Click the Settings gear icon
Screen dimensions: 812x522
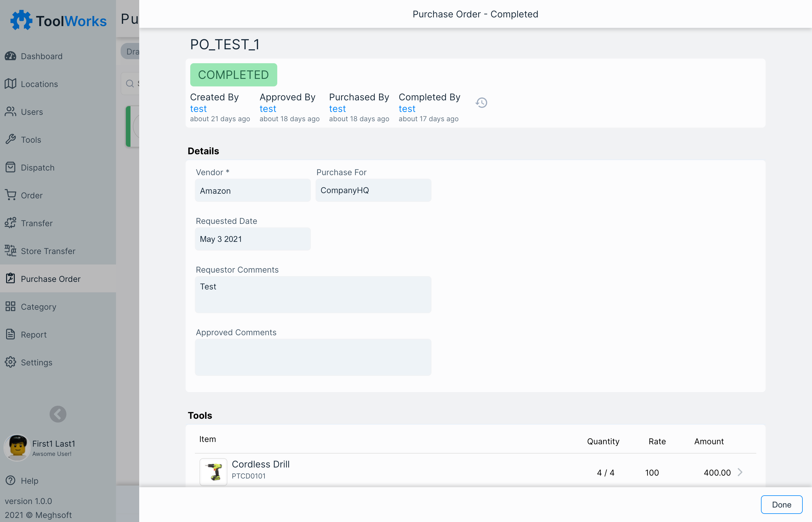10,362
